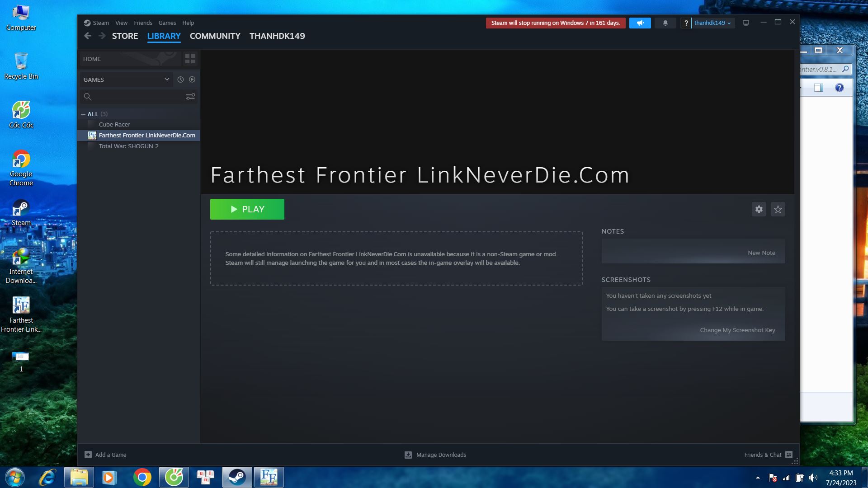Expand the ALL games section
The width and height of the screenshot is (868, 488).
[84, 114]
